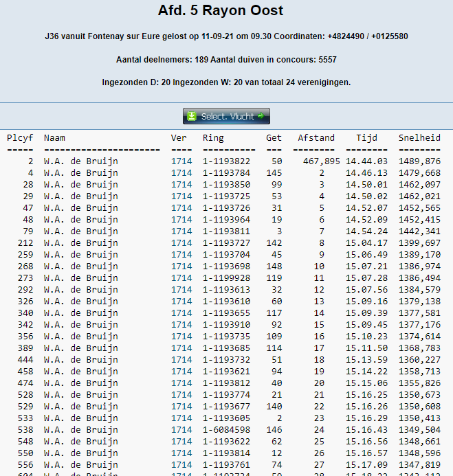Image resolution: width=453 pixels, height=476 pixels.
Task: Open Ver link 1714 in row Plcyf 29
Action: pyautogui.click(x=181, y=196)
